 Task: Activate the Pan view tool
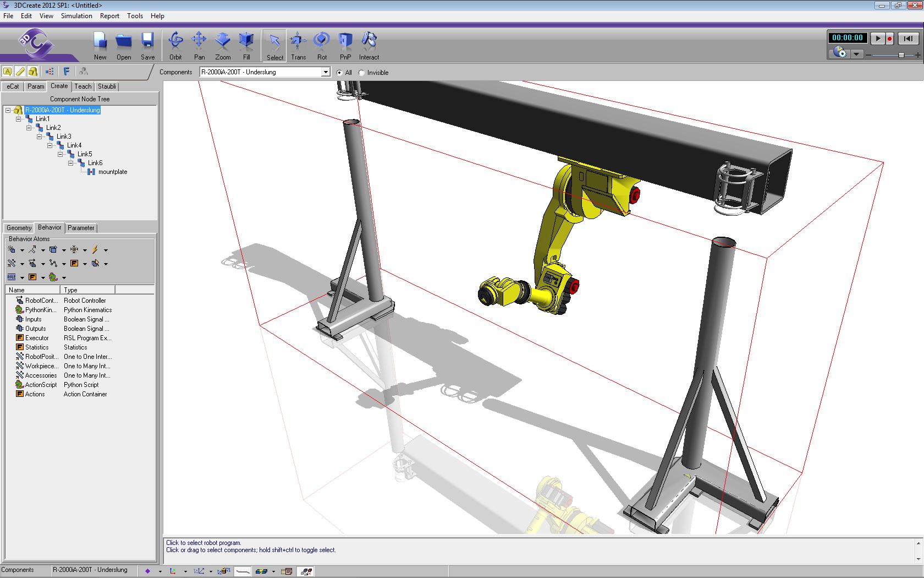coord(199,45)
